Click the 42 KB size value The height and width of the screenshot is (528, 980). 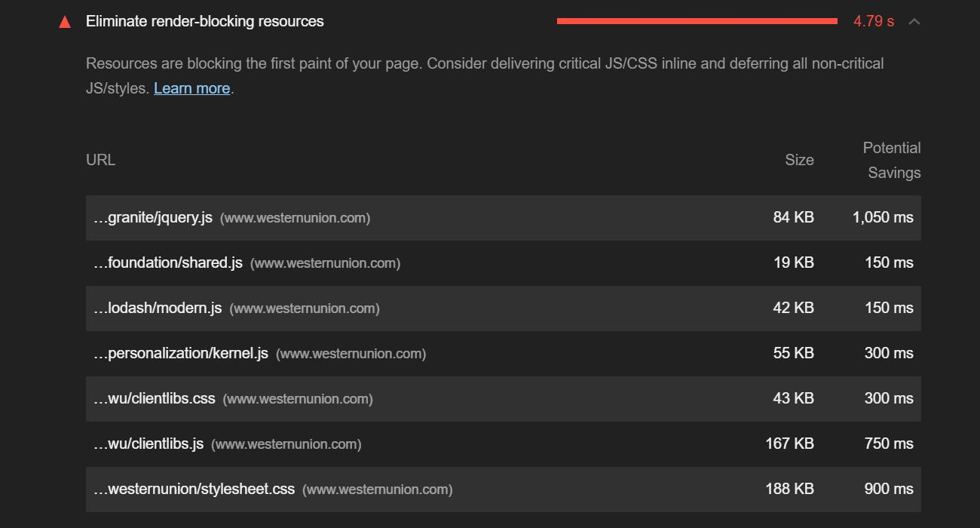tap(794, 308)
